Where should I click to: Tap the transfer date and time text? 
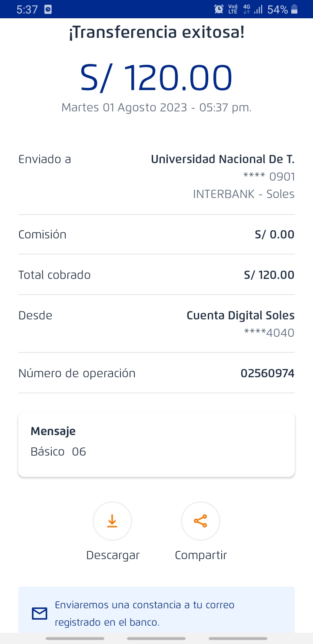tap(156, 107)
